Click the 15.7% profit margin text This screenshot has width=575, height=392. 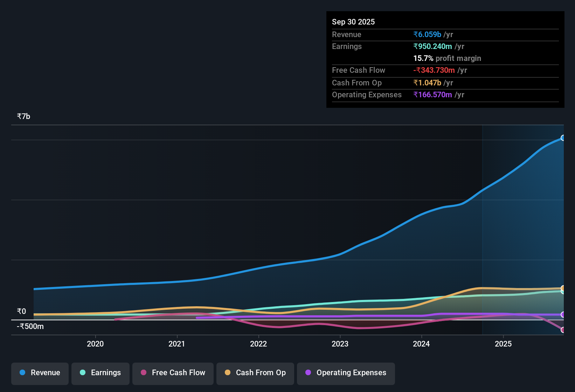(x=447, y=58)
